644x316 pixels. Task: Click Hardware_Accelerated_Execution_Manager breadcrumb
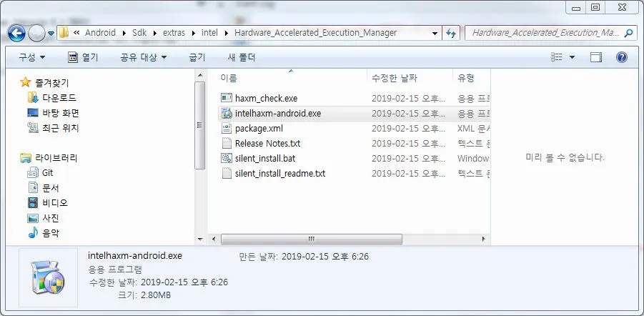click(x=315, y=33)
